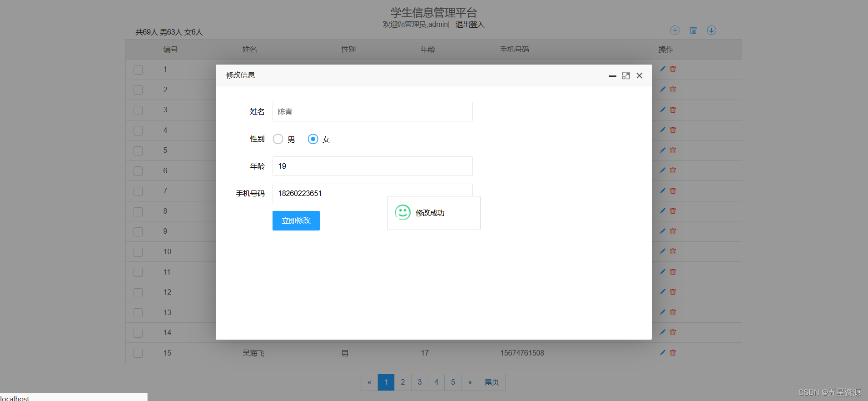
Task: Open page 2 in pagination
Action: click(x=403, y=382)
